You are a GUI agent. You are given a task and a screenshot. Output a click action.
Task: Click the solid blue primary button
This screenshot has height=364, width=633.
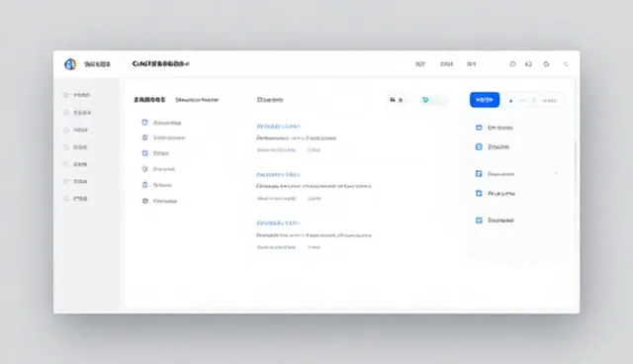tap(485, 100)
